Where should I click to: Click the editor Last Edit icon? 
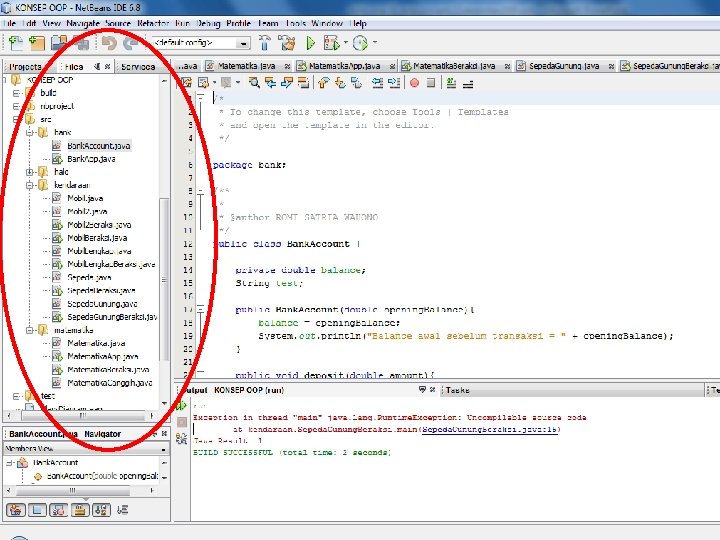click(186, 83)
